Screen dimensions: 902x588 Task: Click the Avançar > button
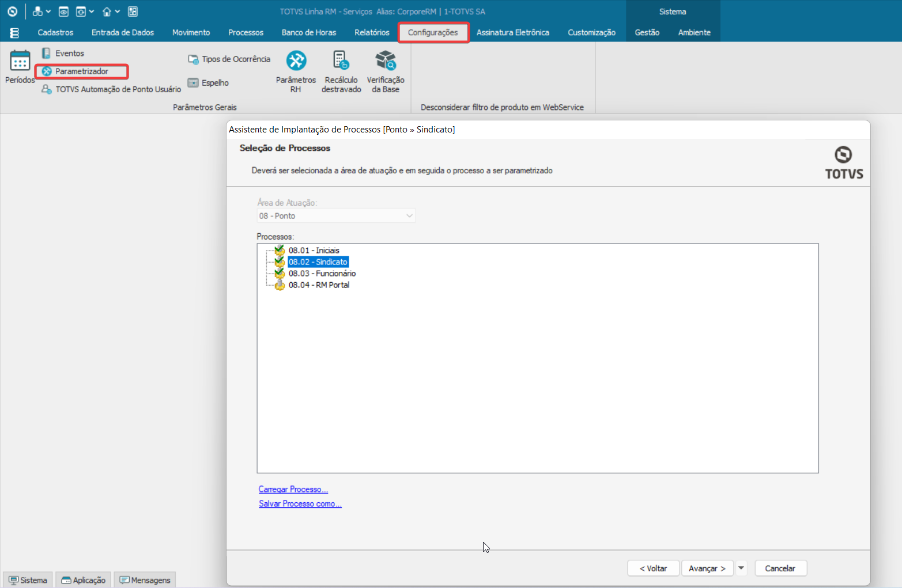click(707, 568)
